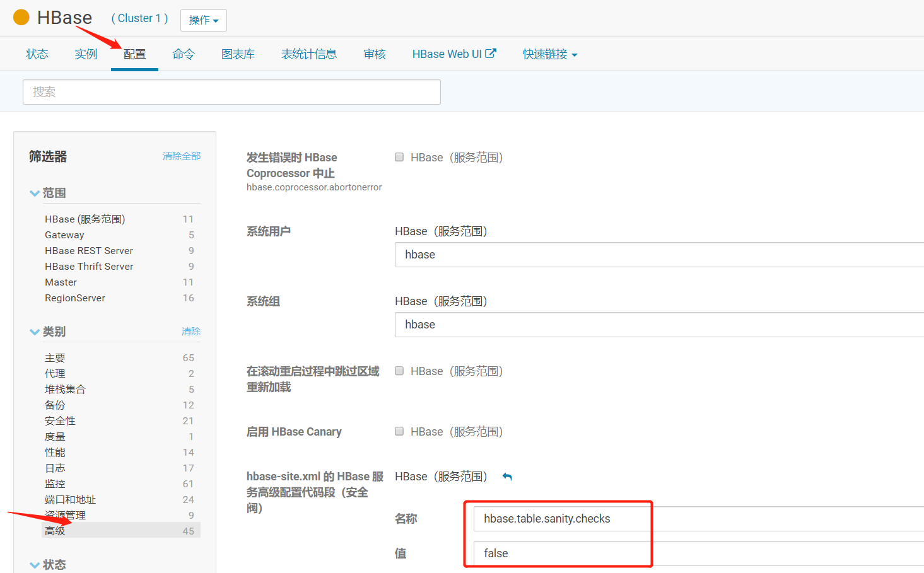Click the hbase.coprocessor.abortonerror property name text

[x=314, y=187]
